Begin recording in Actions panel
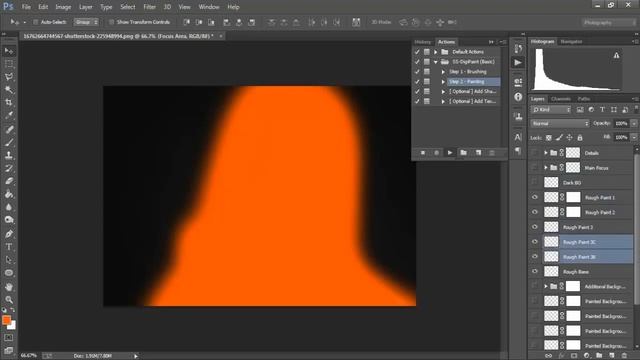640x360 pixels. click(436, 153)
